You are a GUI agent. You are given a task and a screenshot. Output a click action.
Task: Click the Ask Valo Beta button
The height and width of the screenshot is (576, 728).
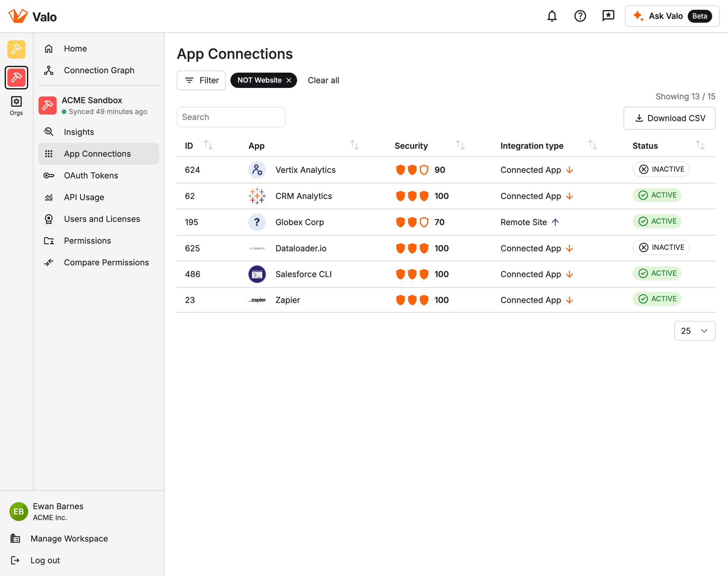click(672, 16)
